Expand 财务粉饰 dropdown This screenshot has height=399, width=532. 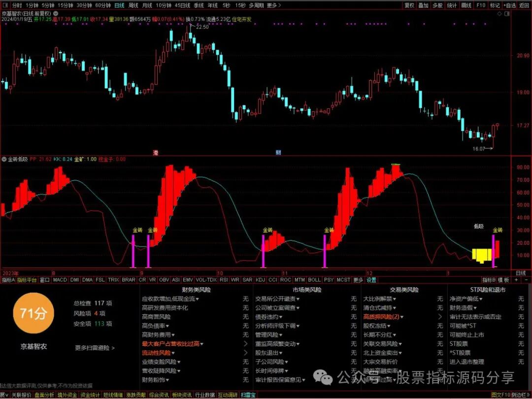pyautogui.click(x=155, y=380)
